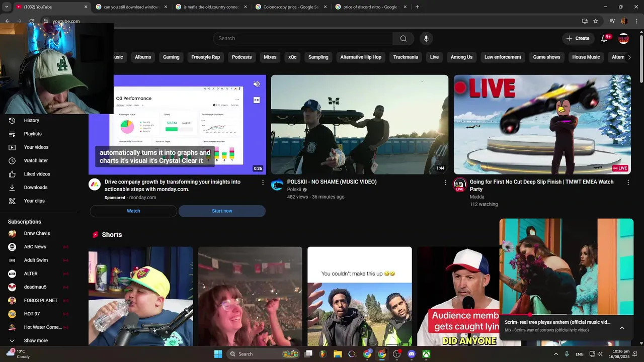Open the TMWT EMEA live stream thumbnail
The width and height of the screenshot is (644, 362).
(542, 125)
